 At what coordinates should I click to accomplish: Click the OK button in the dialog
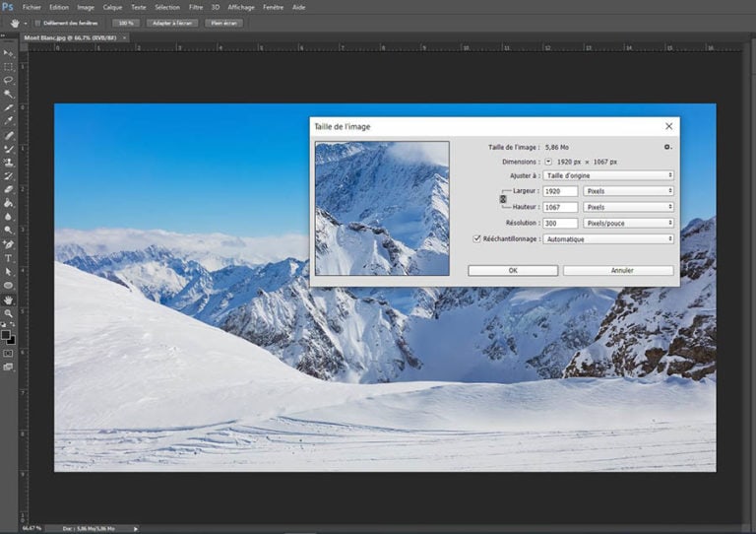click(513, 270)
